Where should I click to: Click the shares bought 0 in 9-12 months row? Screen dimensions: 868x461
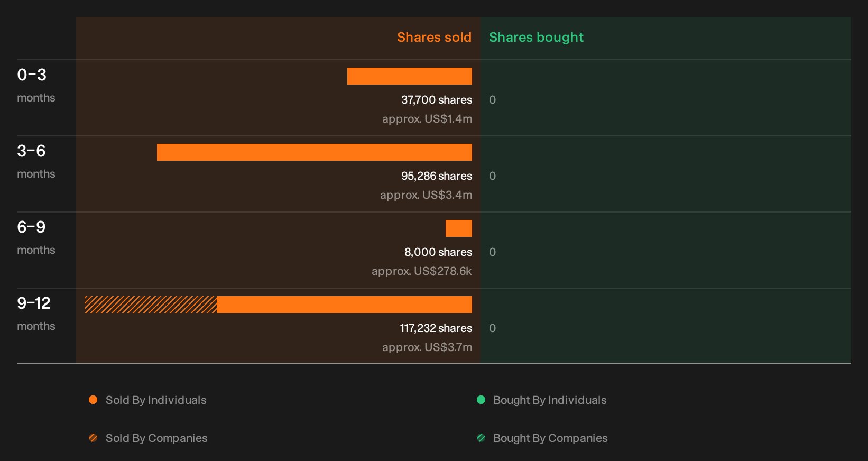tap(492, 328)
